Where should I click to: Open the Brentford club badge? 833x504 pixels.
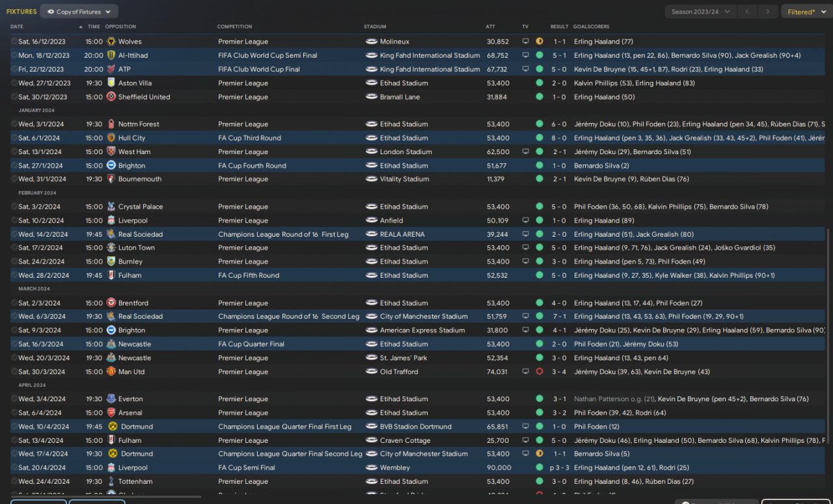coord(111,303)
